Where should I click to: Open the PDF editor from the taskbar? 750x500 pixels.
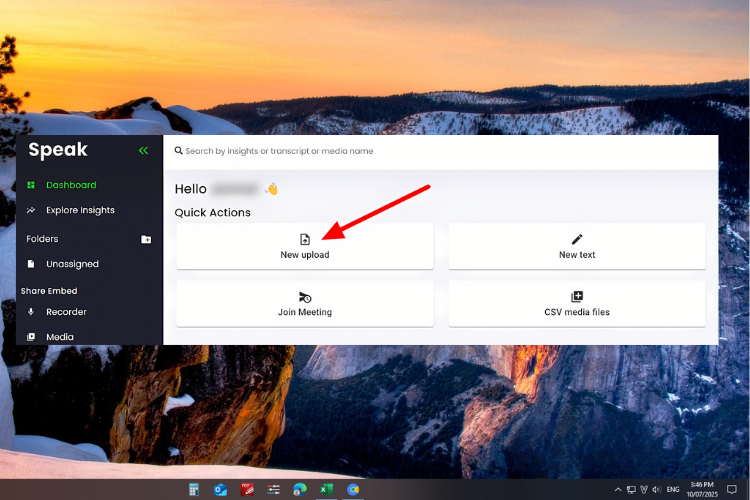[x=247, y=489]
